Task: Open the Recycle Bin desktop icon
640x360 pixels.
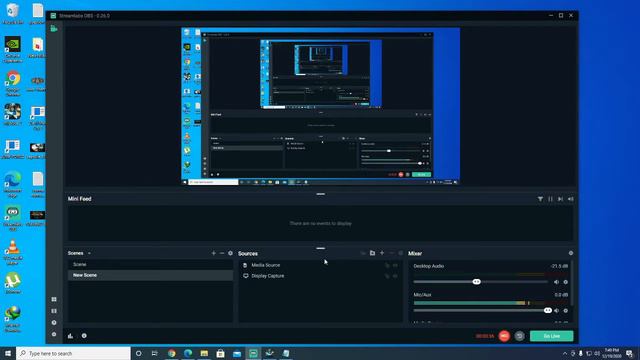Action: point(13,13)
